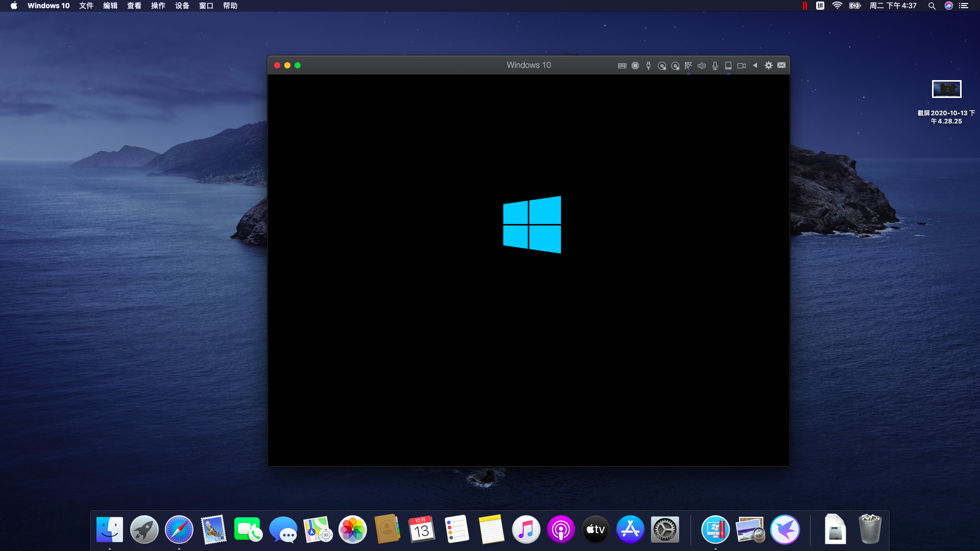Open Podcasts from the Dock
Screen dimensions: 980x551
click(x=561, y=530)
